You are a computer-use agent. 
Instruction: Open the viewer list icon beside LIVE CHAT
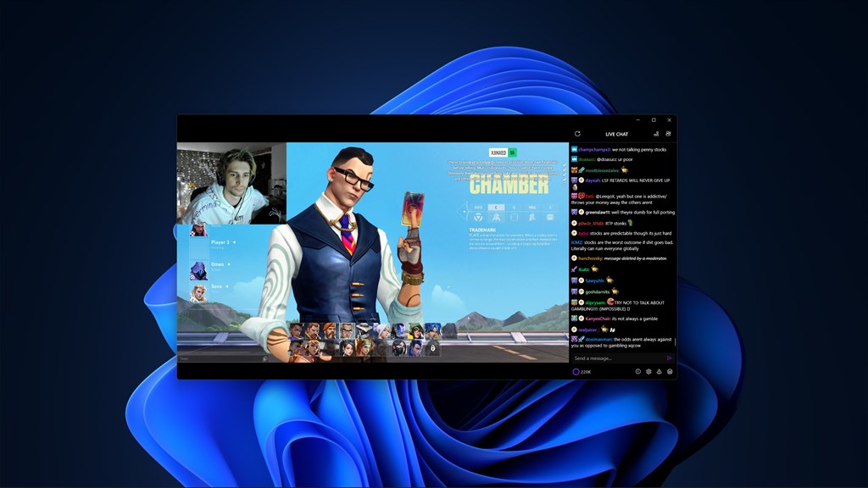tap(656, 134)
